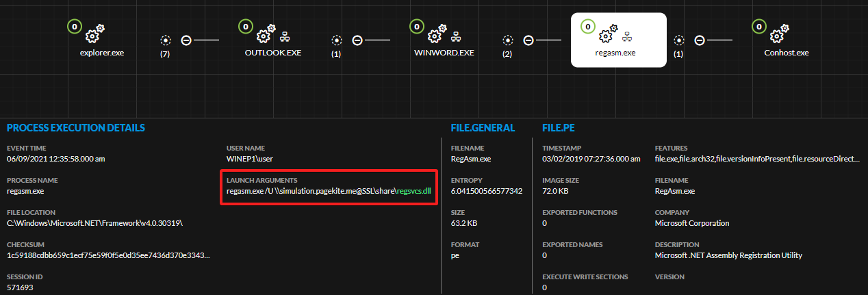Select the Conhost.exe process gear icon

(779, 34)
